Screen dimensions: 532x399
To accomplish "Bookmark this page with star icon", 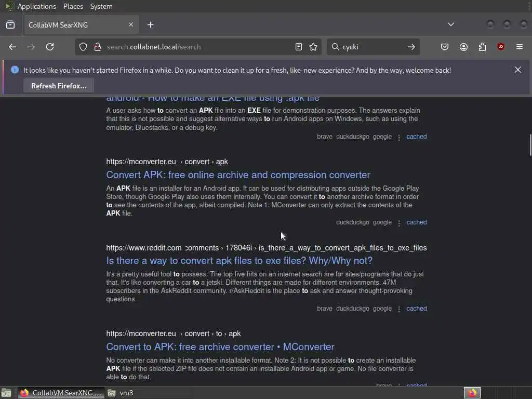I will click(x=313, y=47).
